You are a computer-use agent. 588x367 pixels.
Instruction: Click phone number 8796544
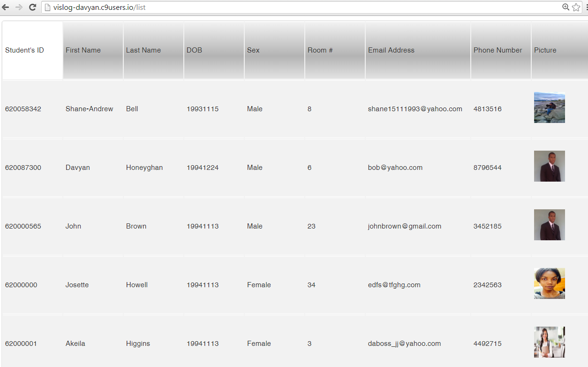click(x=488, y=168)
